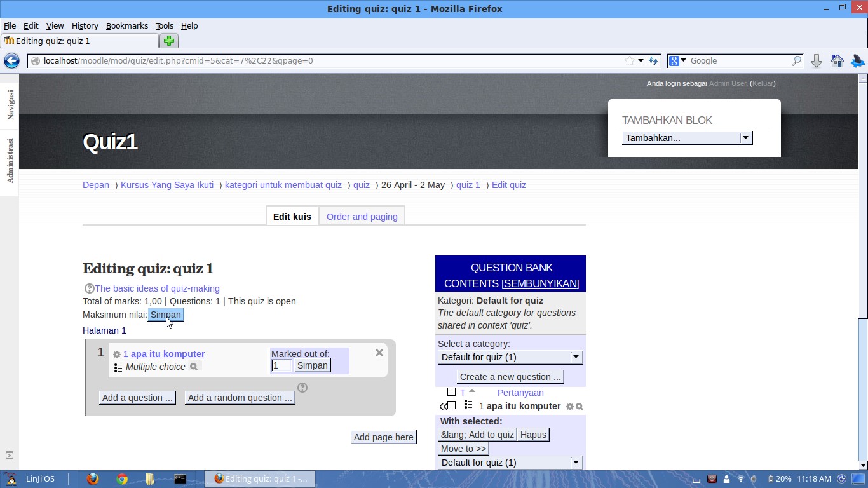Tick the checkbox for 'apa itu komputer'
The image size is (868, 488).
(x=451, y=405)
